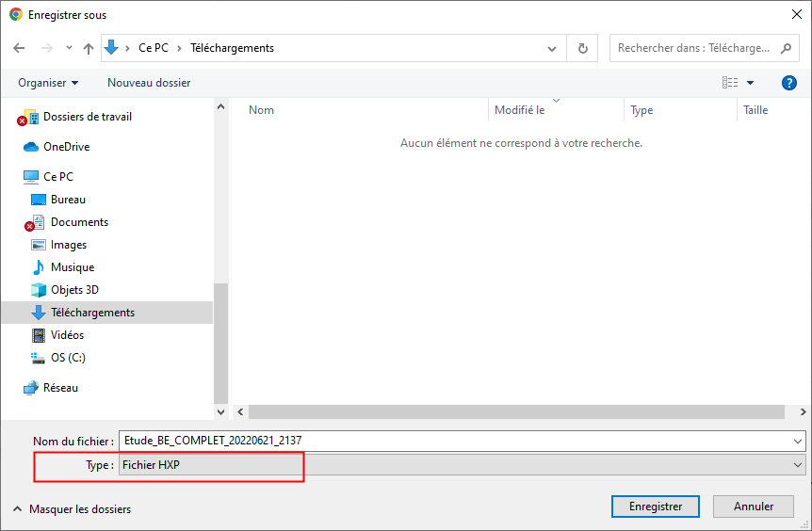Click the Back navigation arrow
The image size is (812, 531).
point(20,48)
